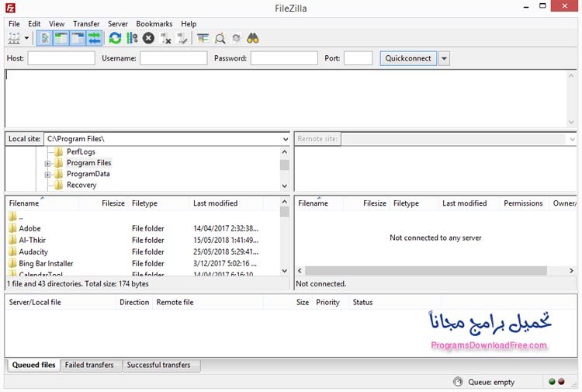Open the Transfer menu

(x=86, y=24)
